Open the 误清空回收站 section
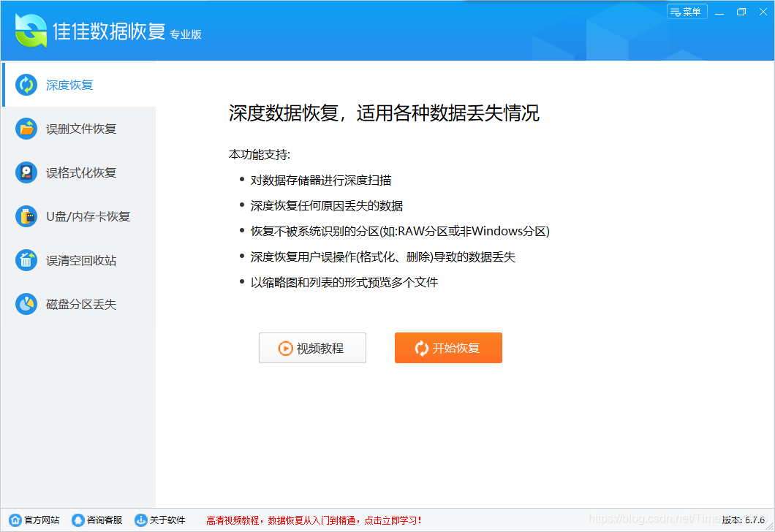Image resolution: width=775 pixels, height=532 pixels. click(x=79, y=260)
